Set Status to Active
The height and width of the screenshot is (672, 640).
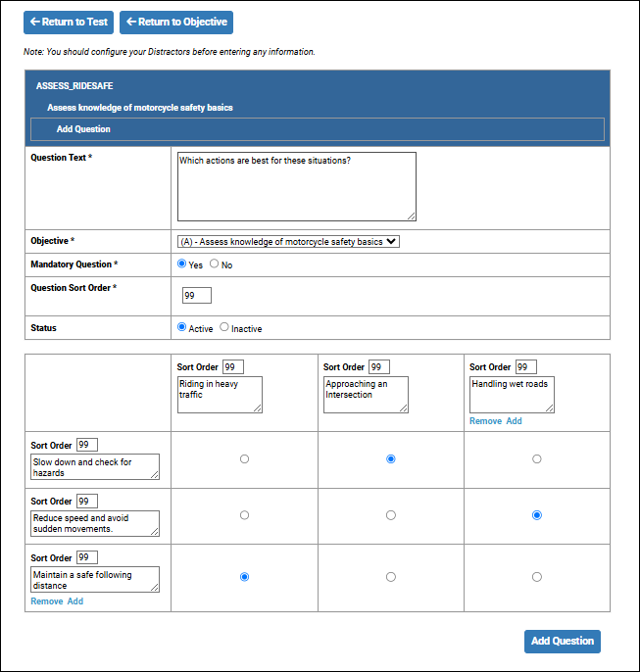[x=181, y=328]
